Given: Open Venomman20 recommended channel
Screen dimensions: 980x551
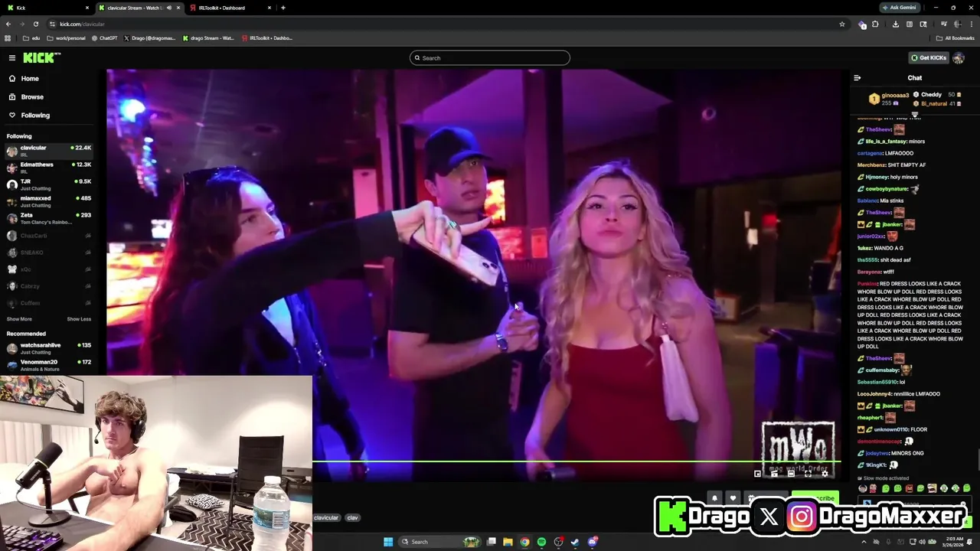Looking at the screenshot, I should tap(49, 365).
